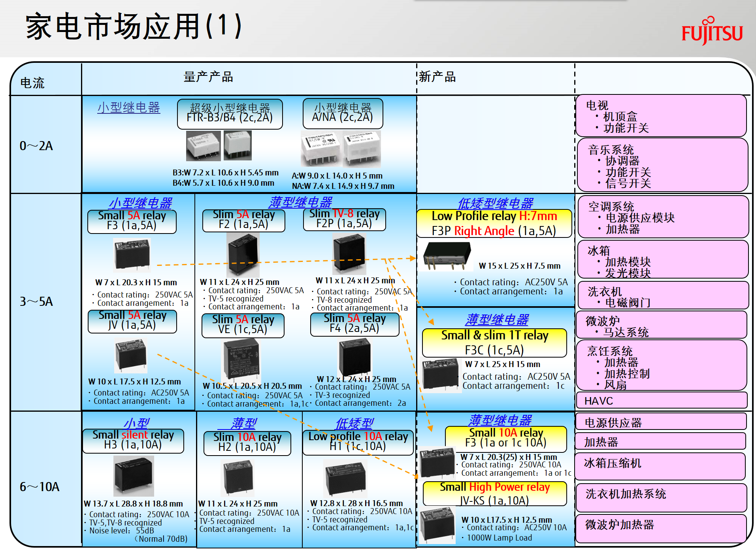Click the 家电市场应用(1) slide title

133,26
